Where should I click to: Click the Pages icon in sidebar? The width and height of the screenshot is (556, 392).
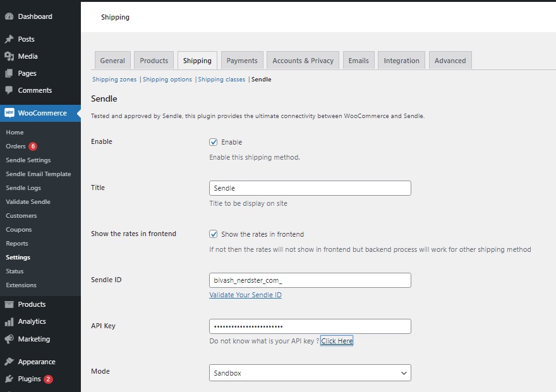click(x=9, y=73)
